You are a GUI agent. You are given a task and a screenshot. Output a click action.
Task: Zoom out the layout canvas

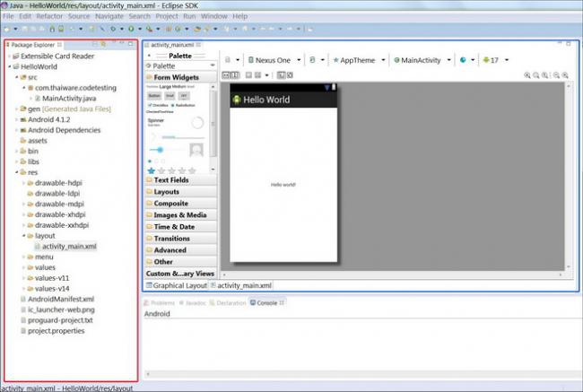pyautogui.click(x=556, y=75)
